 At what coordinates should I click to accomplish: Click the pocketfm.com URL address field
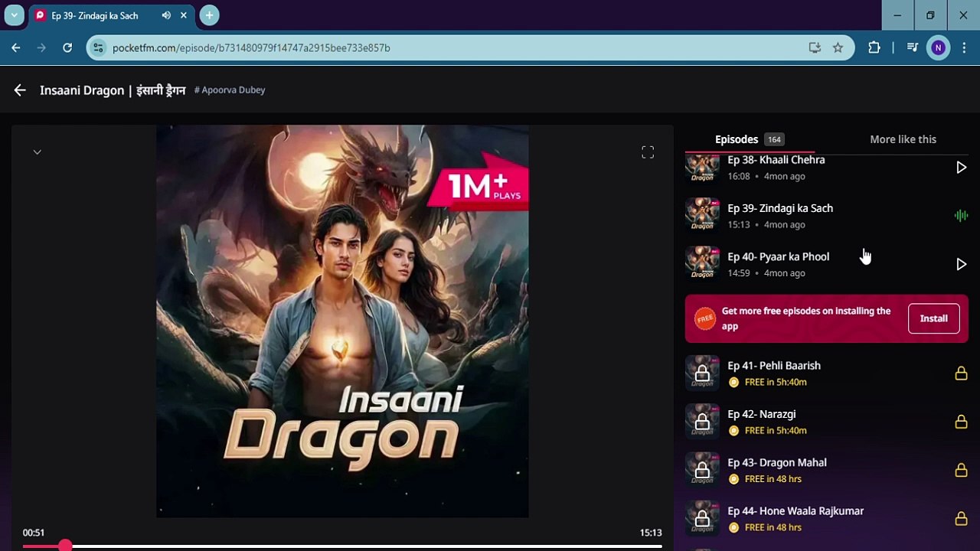coord(456,47)
